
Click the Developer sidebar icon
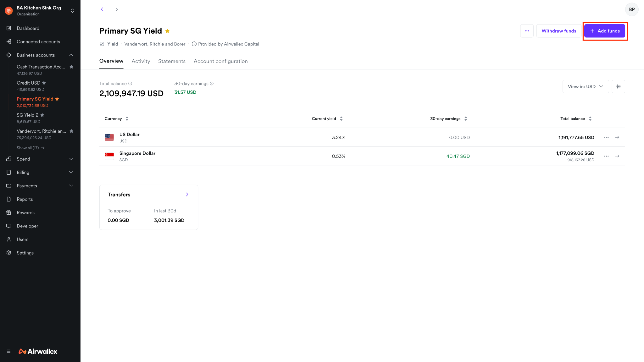pos(9,226)
